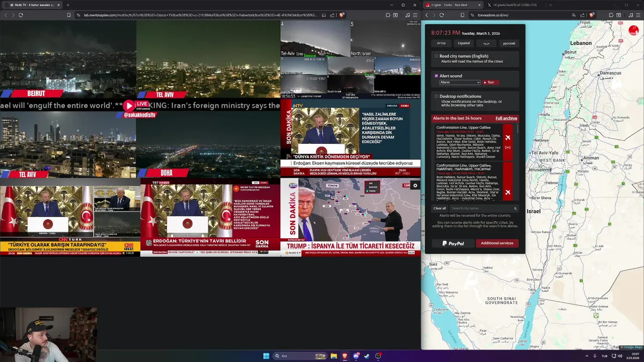Open the settings gear on the Sözcü TV tile
The height and width of the screenshot is (362, 644).
click(x=415, y=186)
